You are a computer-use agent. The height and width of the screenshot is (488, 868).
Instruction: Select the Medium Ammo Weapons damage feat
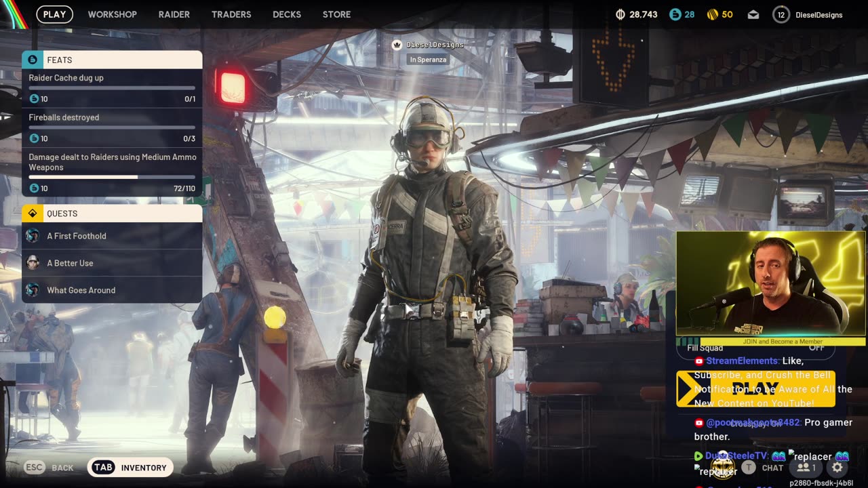coord(112,172)
